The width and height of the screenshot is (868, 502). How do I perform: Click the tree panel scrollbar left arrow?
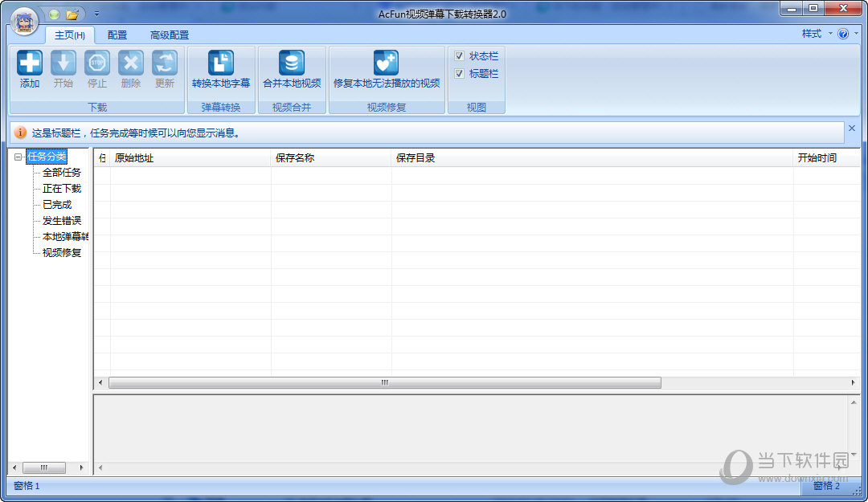(14, 467)
